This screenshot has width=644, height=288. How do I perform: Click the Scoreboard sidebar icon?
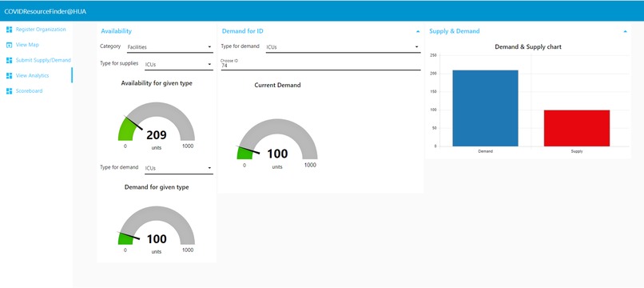(9, 91)
